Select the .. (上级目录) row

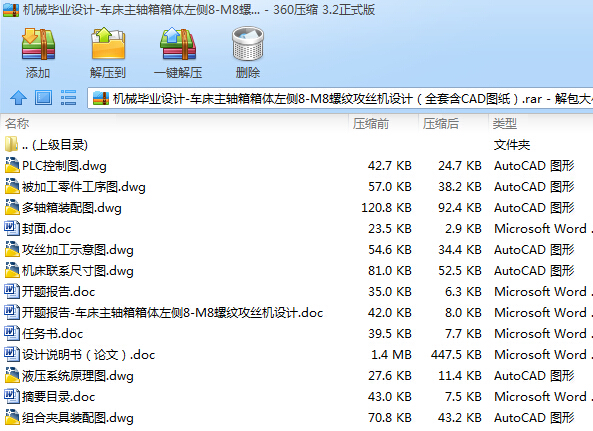[296, 144]
